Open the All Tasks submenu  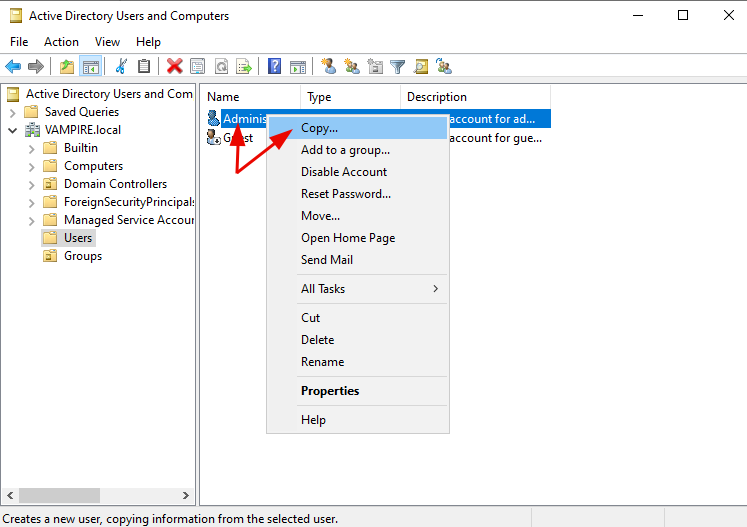(x=358, y=289)
